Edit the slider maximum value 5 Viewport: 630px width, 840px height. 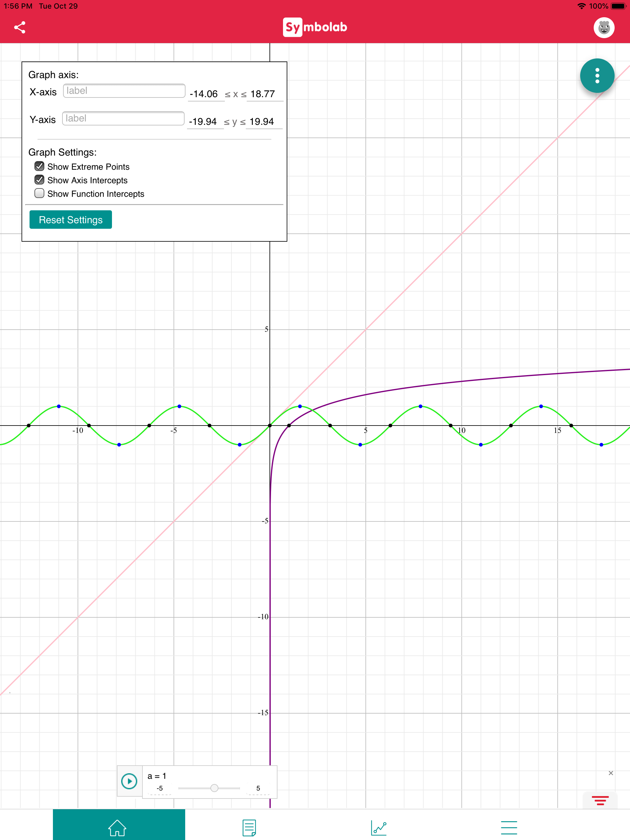(x=258, y=788)
